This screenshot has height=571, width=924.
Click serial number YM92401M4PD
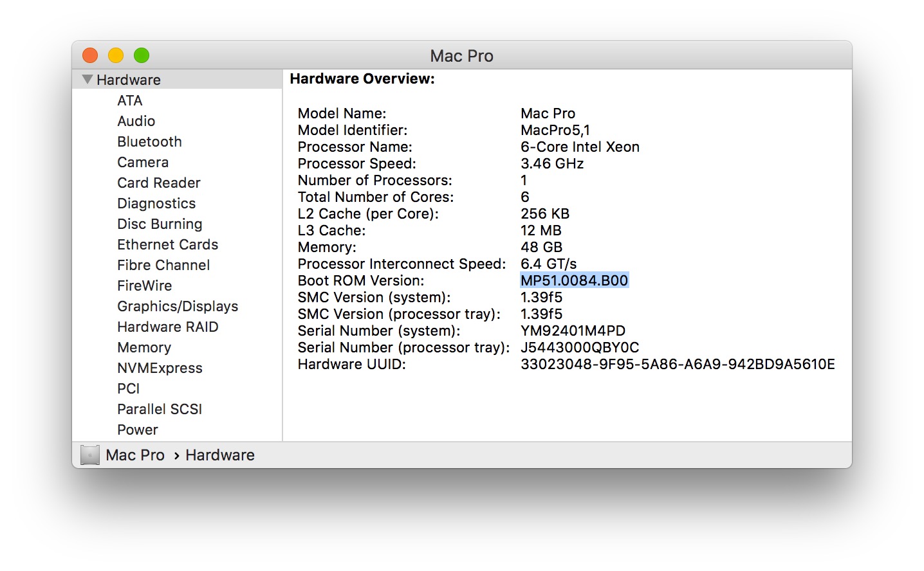pyautogui.click(x=573, y=331)
